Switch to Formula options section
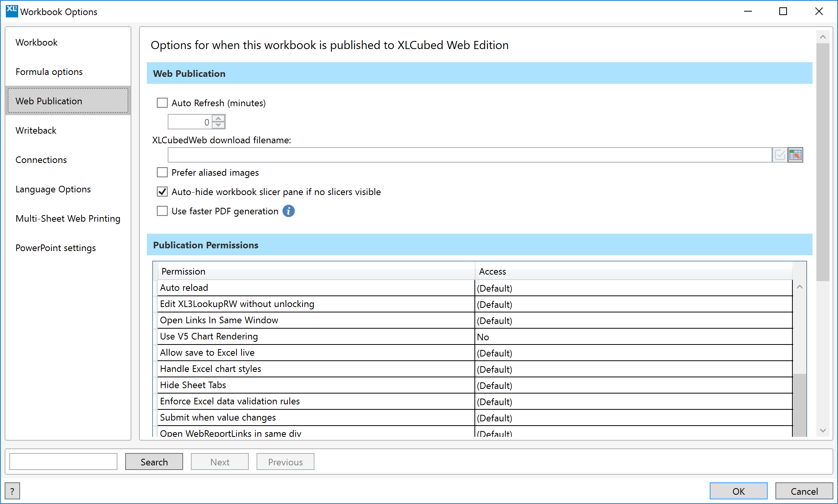The width and height of the screenshot is (838, 504). point(68,71)
